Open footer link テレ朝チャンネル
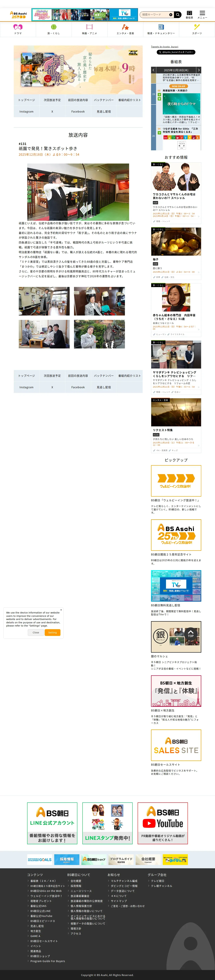Viewport: 215px width, 980px height. [162, 886]
